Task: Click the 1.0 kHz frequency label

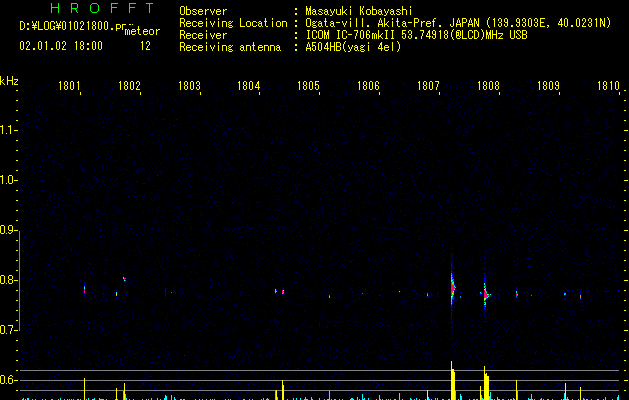Action: click(8, 180)
